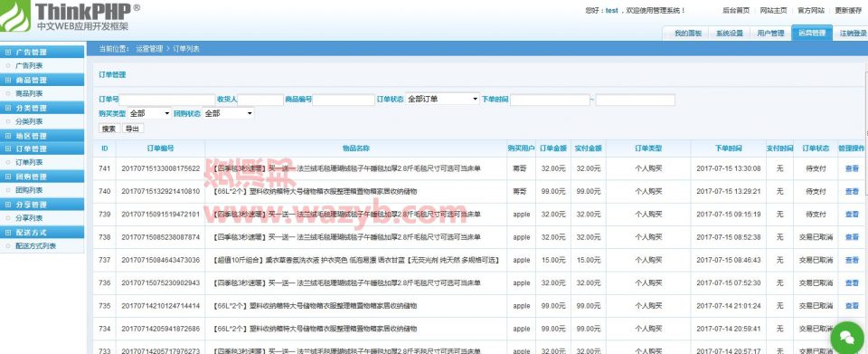Open the 购买类型 dropdown

(x=150, y=113)
